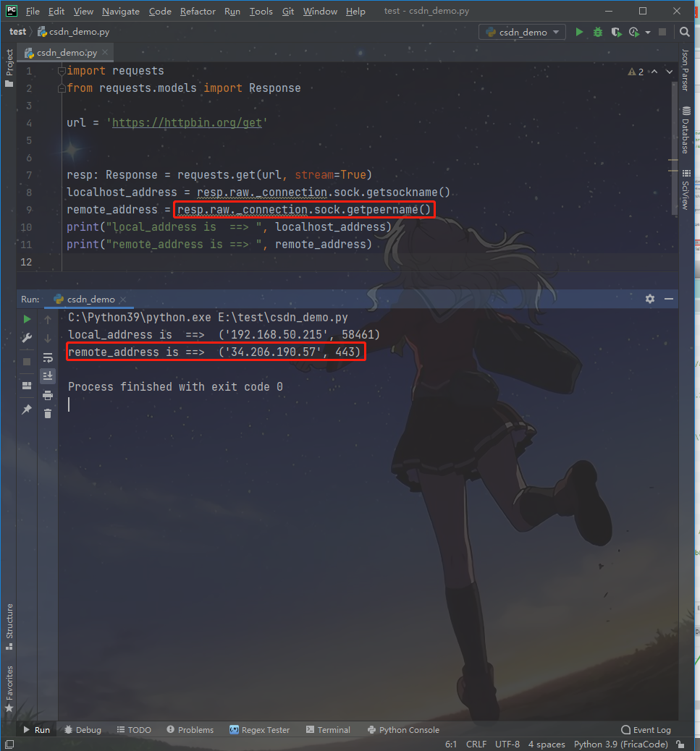
Task: Open the Structure tool window
Action: pyautogui.click(x=9, y=627)
